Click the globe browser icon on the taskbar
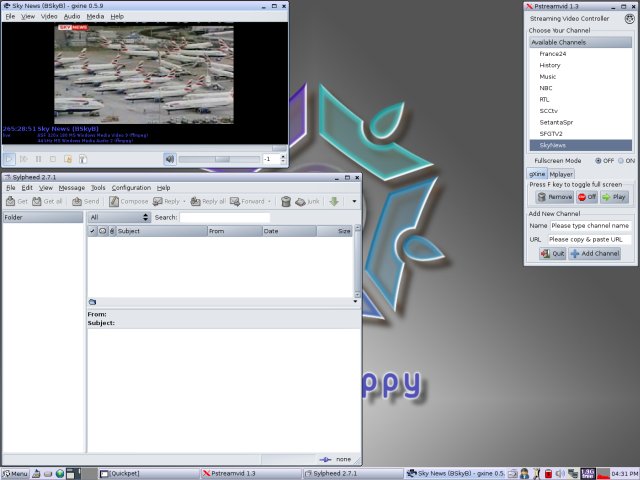640x480 pixels. 60,473
